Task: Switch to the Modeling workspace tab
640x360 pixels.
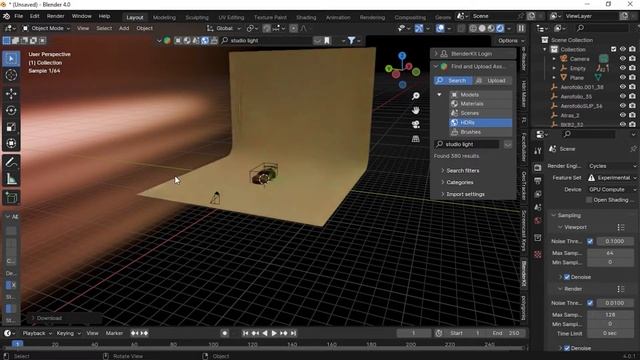Action: (164, 18)
